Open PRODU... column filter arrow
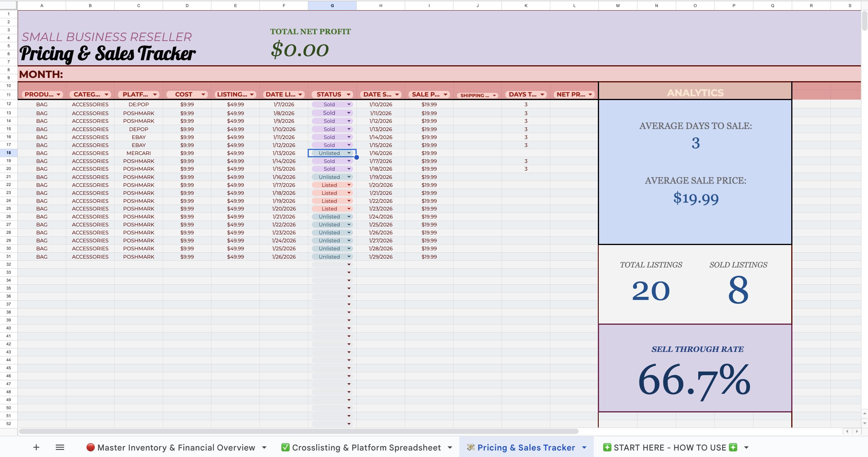868x457 pixels. click(x=59, y=95)
